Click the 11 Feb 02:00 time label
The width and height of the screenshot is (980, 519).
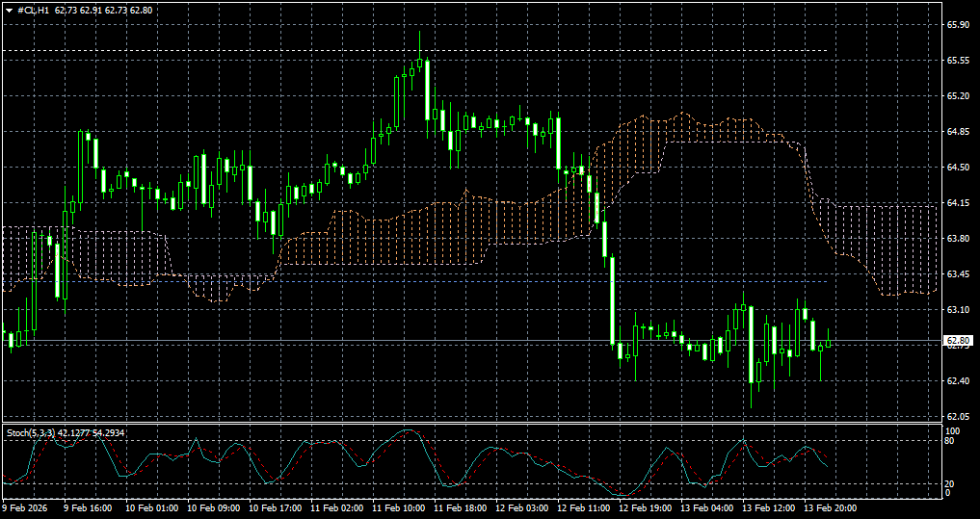click(337, 508)
